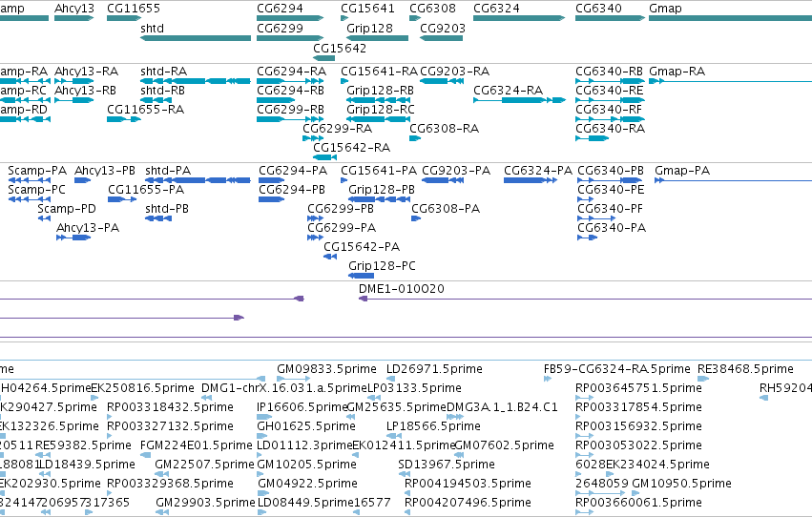The width and height of the screenshot is (812, 517).
Task: Click the CG15642 gene label
Action: pos(340,48)
